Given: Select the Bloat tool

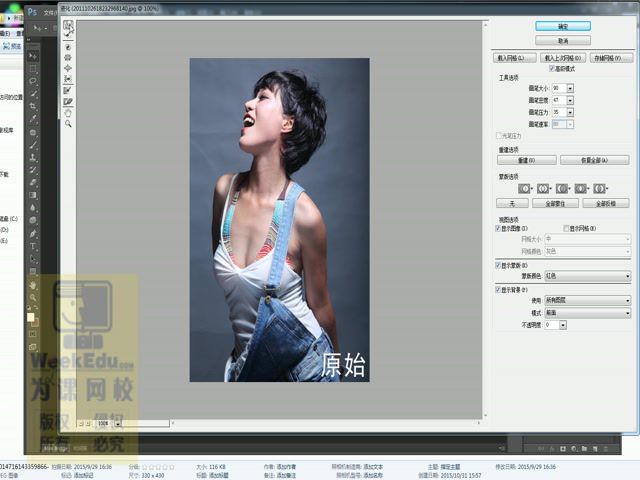Looking at the screenshot, I should coord(68,68).
